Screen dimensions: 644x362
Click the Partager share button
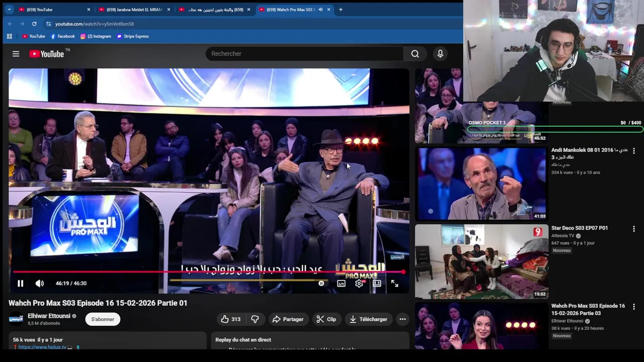coord(288,319)
